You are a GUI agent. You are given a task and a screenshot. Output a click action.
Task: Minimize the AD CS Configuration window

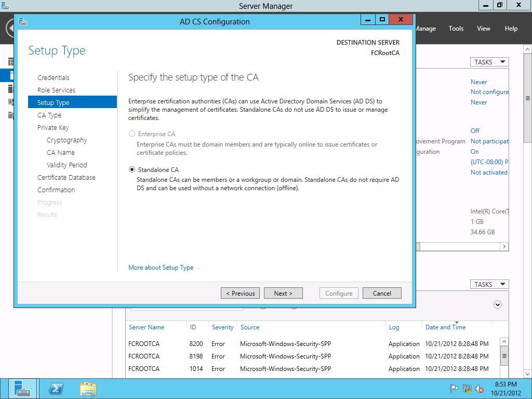(368, 20)
